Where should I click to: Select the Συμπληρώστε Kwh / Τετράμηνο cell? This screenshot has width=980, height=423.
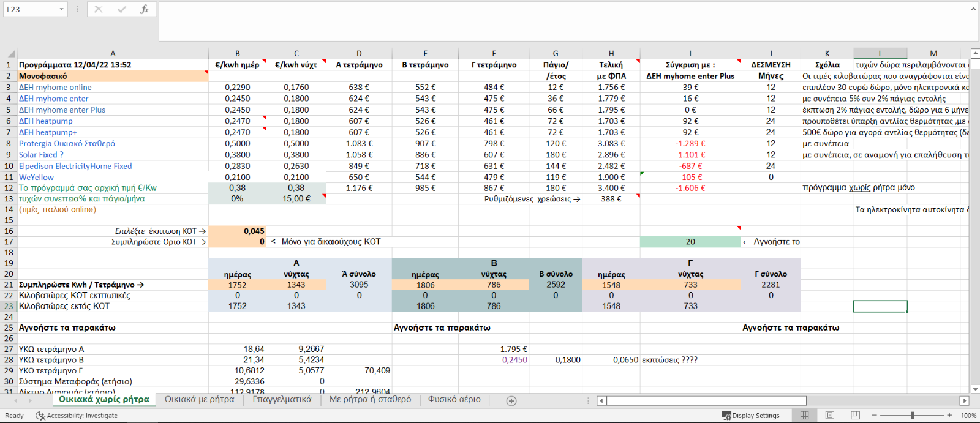pyautogui.click(x=113, y=285)
